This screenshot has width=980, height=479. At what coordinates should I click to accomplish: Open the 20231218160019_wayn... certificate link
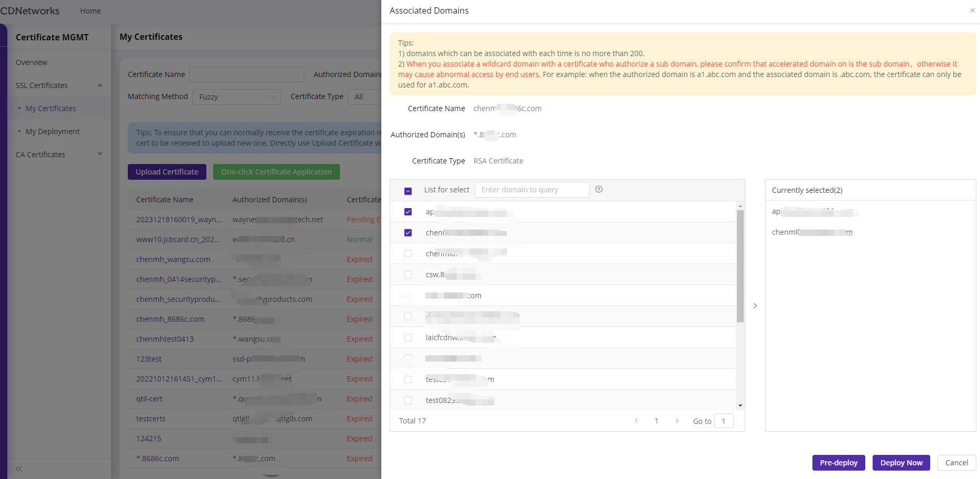pyautogui.click(x=179, y=220)
